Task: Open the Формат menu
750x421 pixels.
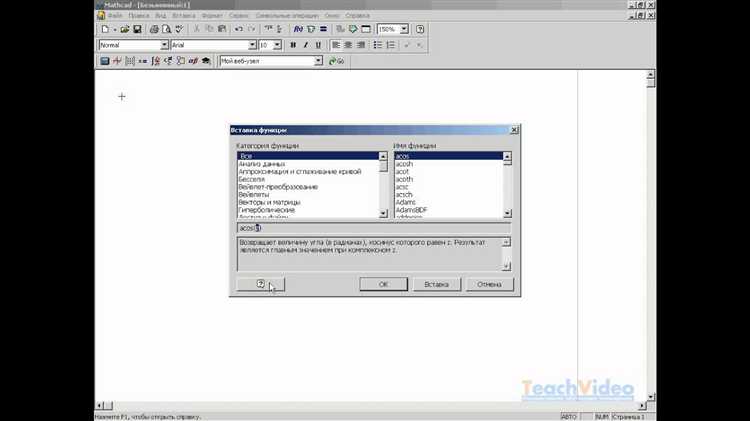Action: point(212,16)
